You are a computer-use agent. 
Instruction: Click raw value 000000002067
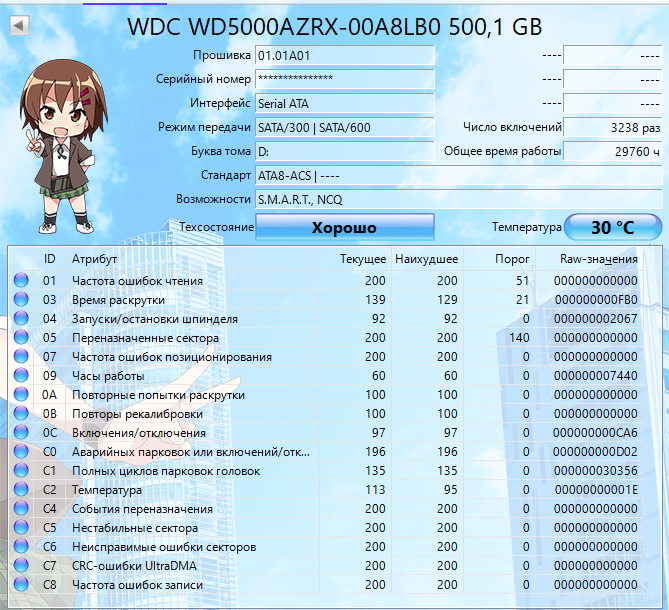click(x=596, y=318)
